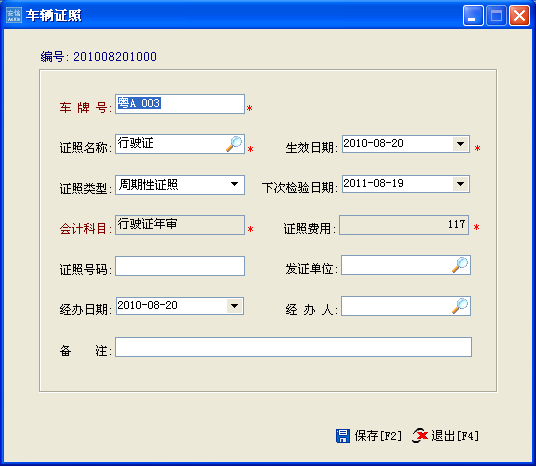Expand the 经办日期 date picker arrow
536x467 pixels.
tap(234, 306)
